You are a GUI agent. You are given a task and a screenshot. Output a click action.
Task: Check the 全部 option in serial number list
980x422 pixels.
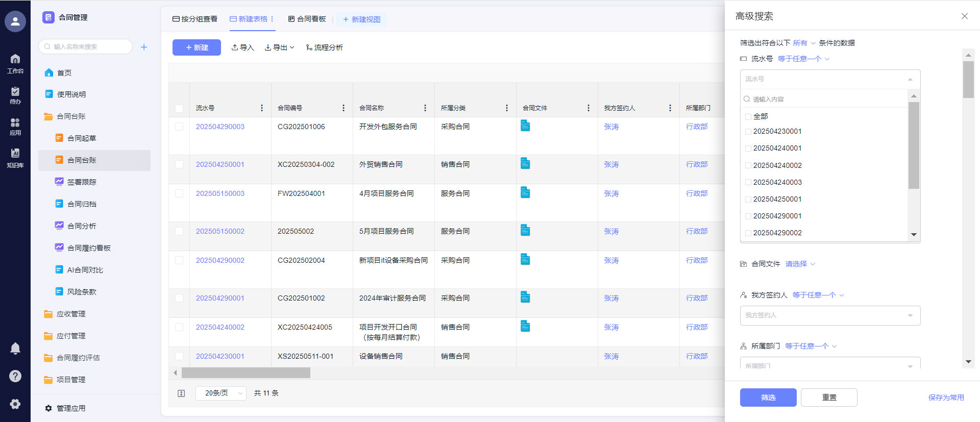click(748, 117)
